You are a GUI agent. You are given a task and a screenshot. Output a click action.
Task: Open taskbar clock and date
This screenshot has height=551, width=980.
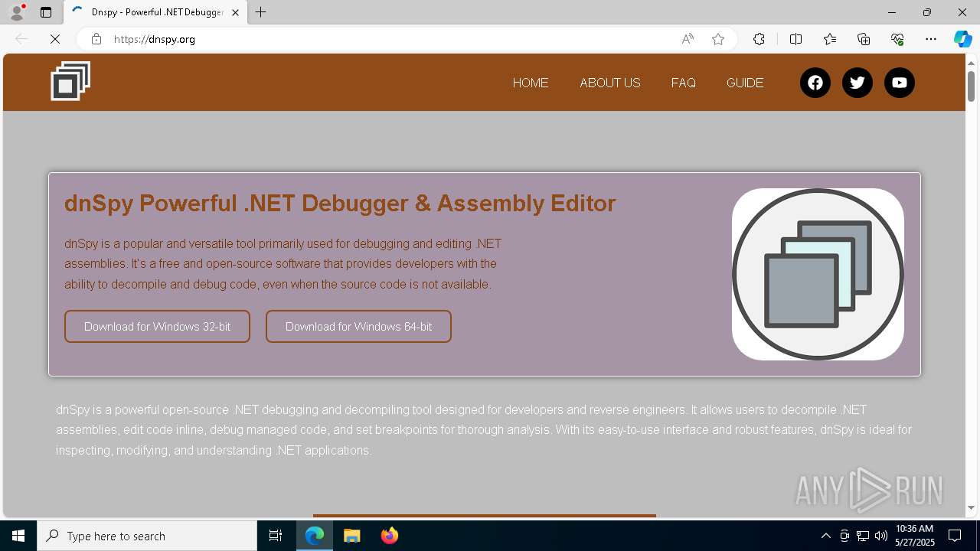click(x=915, y=536)
